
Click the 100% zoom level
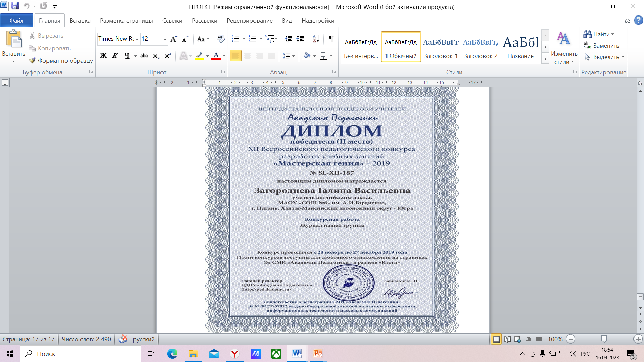point(555,339)
